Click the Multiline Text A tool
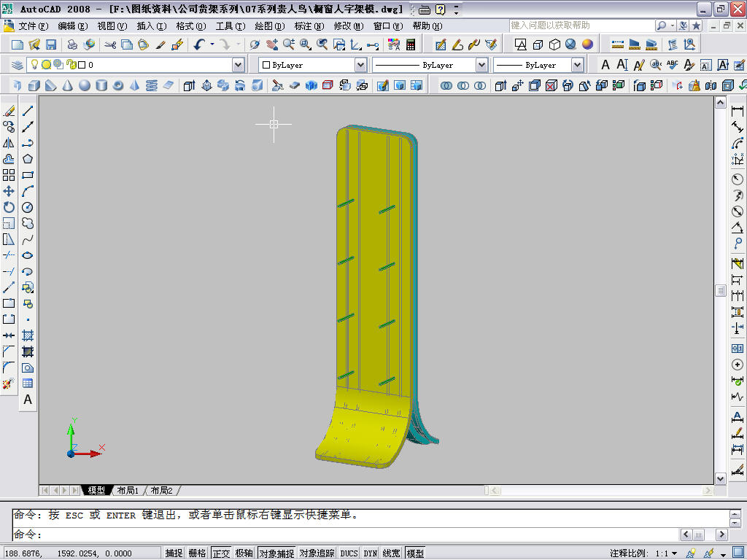This screenshot has width=747, height=560. pyautogui.click(x=28, y=400)
